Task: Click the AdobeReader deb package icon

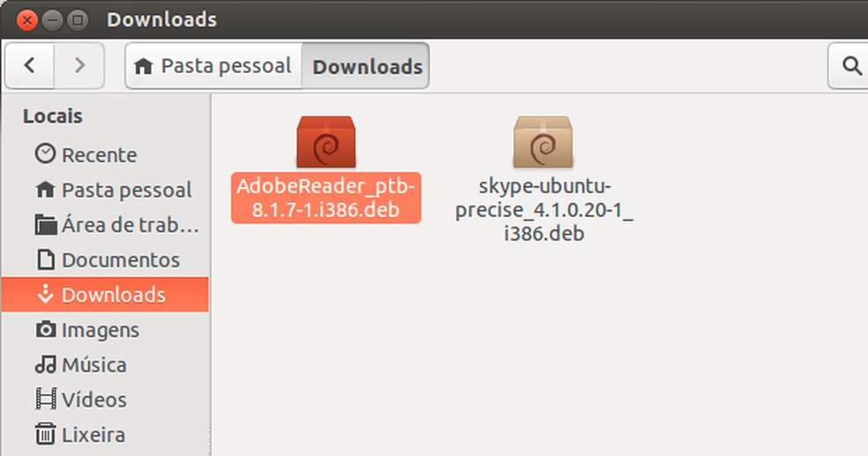Action: point(325,142)
